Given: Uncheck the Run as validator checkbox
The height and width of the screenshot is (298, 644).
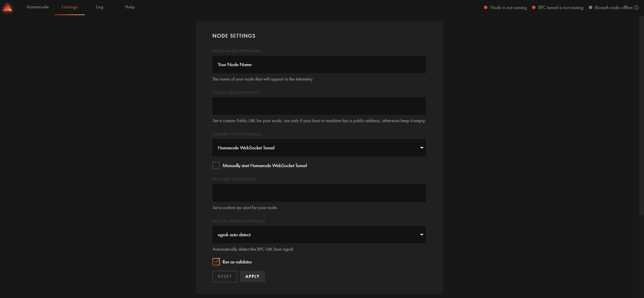Looking at the screenshot, I should tap(216, 262).
